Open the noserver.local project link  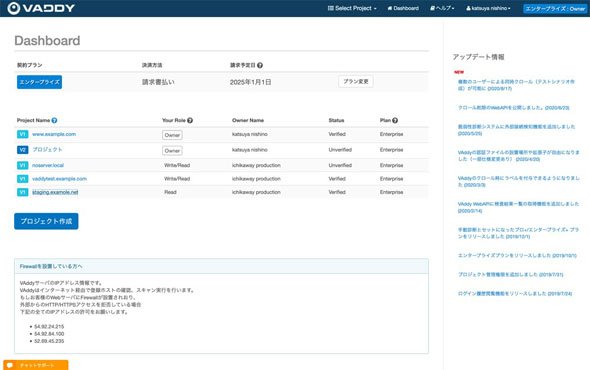pyautogui.click(x=48, y=165)
